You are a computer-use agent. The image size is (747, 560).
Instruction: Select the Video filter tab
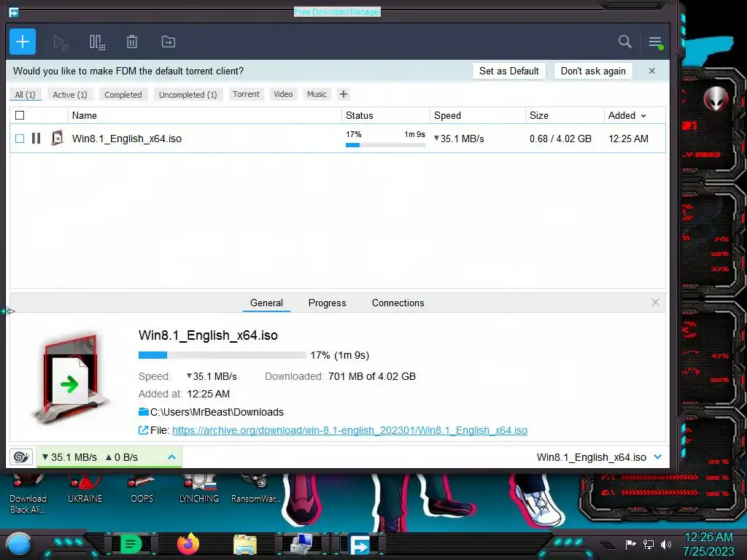(x=284, y=94)
